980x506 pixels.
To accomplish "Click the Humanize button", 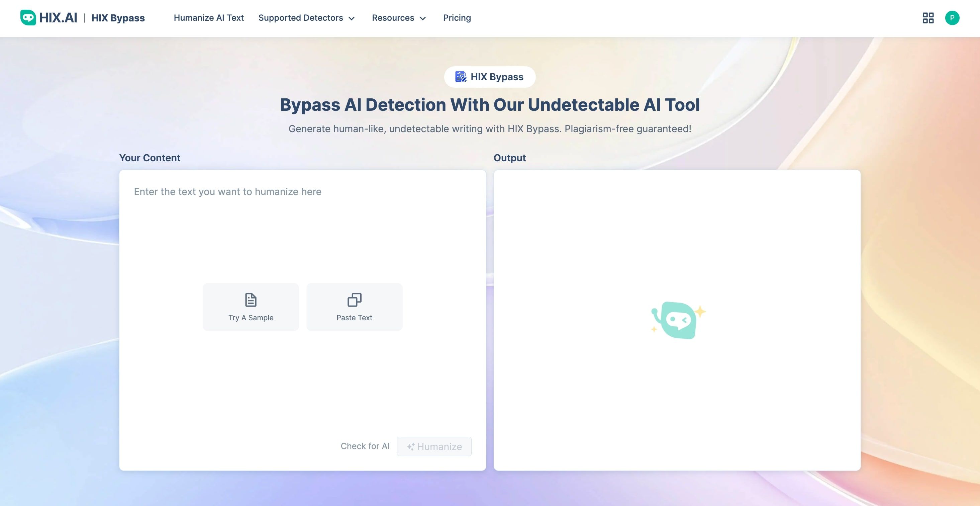I will click(x=434, y=446).
